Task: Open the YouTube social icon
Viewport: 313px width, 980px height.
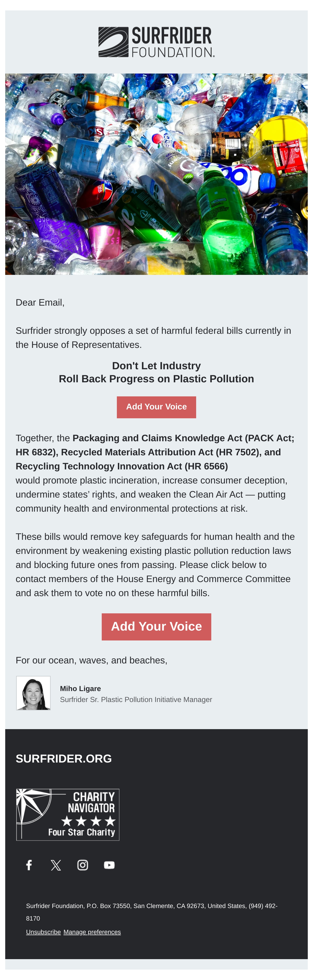Action: (109, 865)
